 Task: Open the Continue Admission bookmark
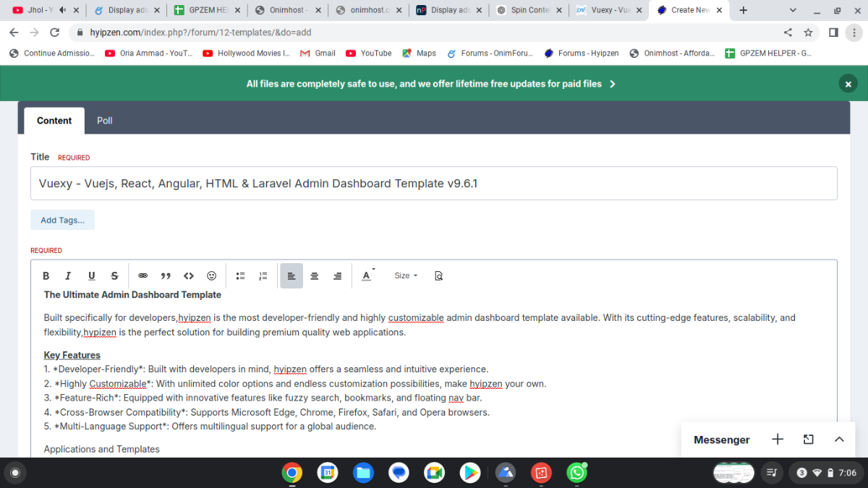tap(51, 53)
